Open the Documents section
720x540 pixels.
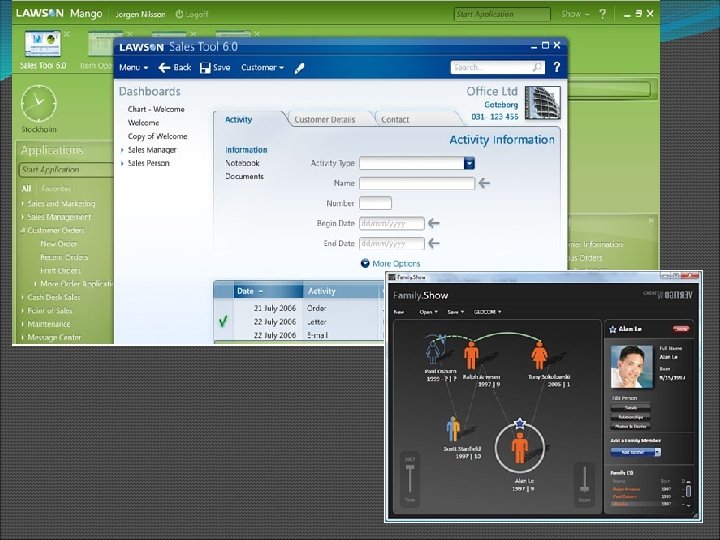pyautogui.click(x=244, y=176)
